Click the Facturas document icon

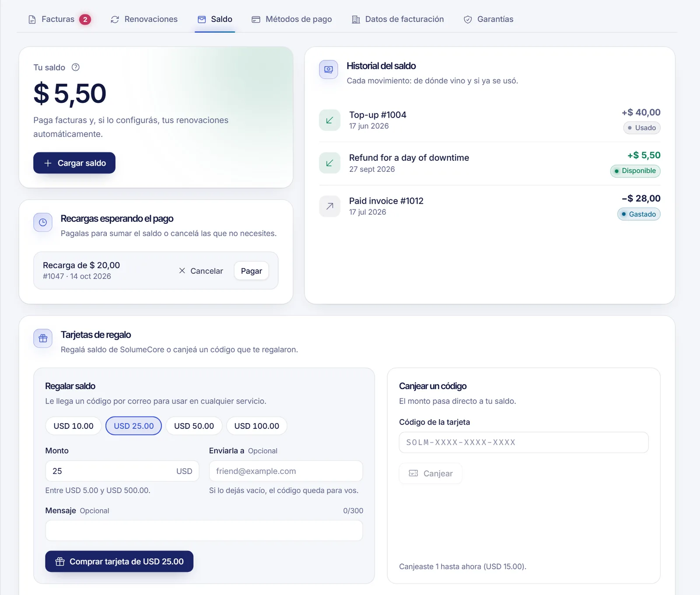pyautogui.click(x=32, y=20)
